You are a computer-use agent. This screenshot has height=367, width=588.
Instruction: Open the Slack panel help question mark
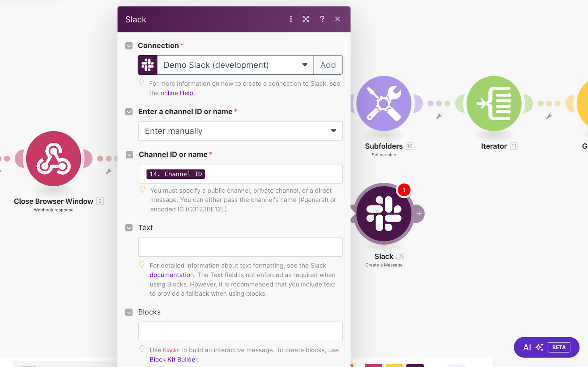tap(322, 19)
